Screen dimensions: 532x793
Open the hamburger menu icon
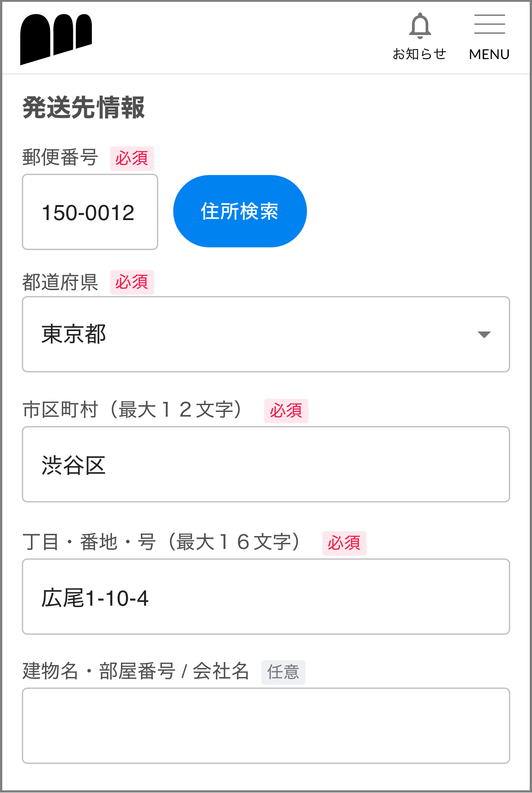pyautogui.click(x=489, y=25)
